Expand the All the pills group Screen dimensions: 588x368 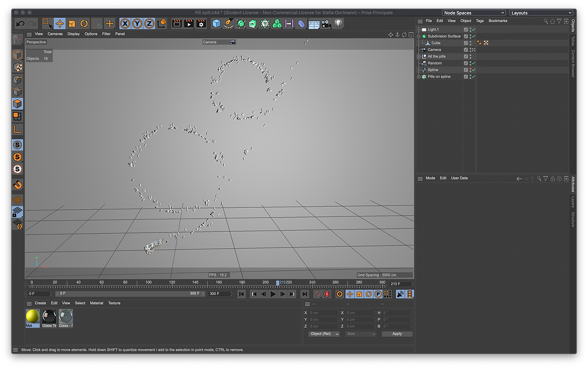(419, 56)
